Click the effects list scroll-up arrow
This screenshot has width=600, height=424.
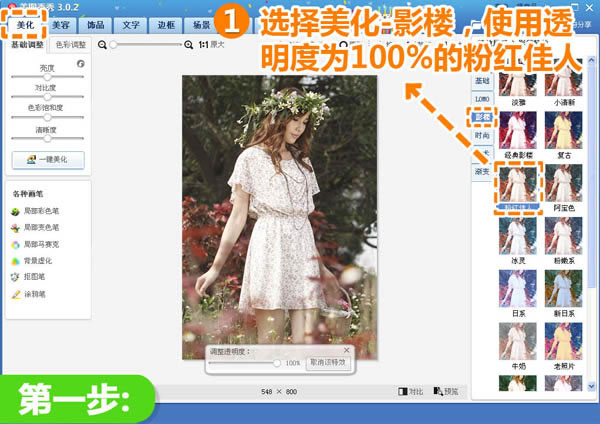click(x=591, y=60)
